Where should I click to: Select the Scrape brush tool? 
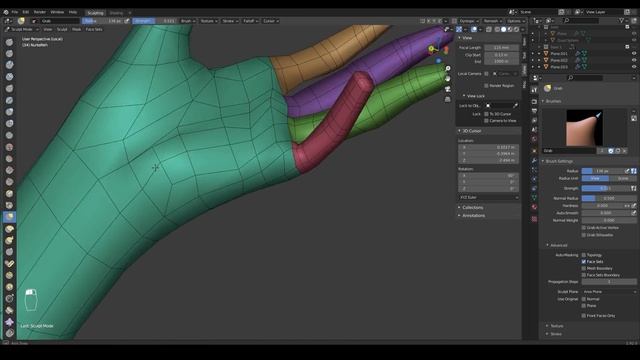tap(9, 182)
